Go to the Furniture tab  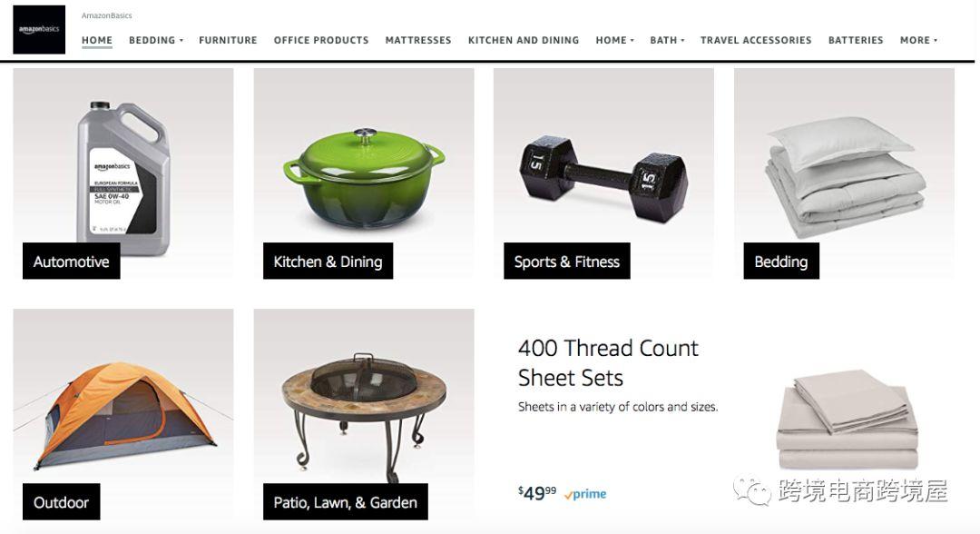click(x=228, y=40)
